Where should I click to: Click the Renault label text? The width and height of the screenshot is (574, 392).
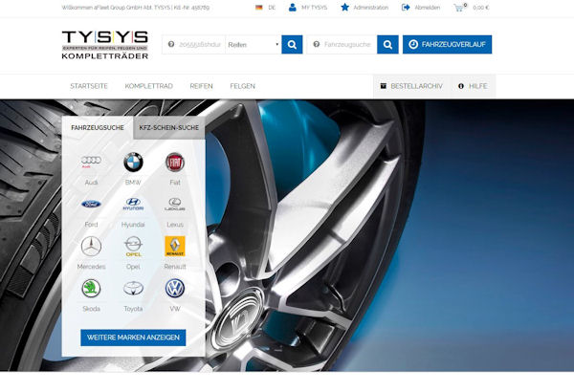175,267
